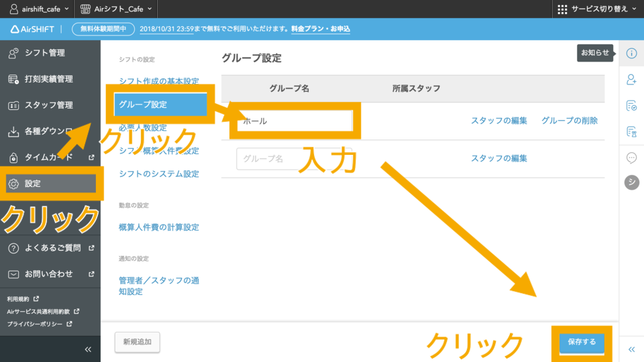Expand the airshift_cafe account dropdown
The image size is (644, 362).
[x=39, y=9]
